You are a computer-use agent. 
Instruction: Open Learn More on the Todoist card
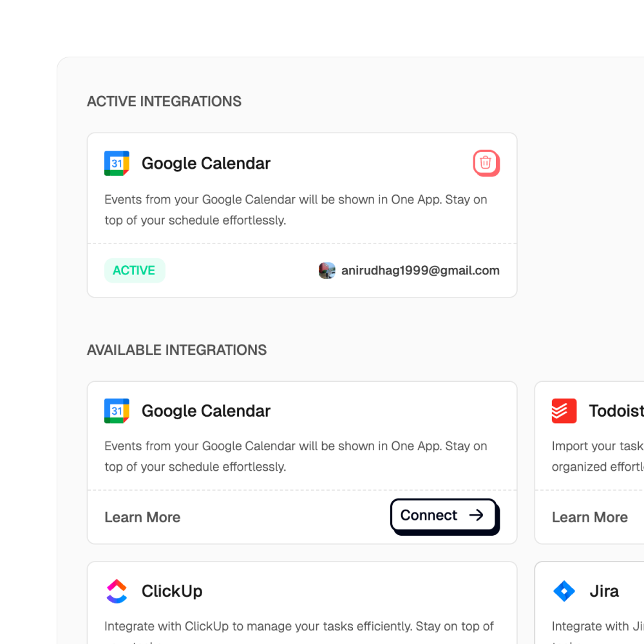click(589, 517)
